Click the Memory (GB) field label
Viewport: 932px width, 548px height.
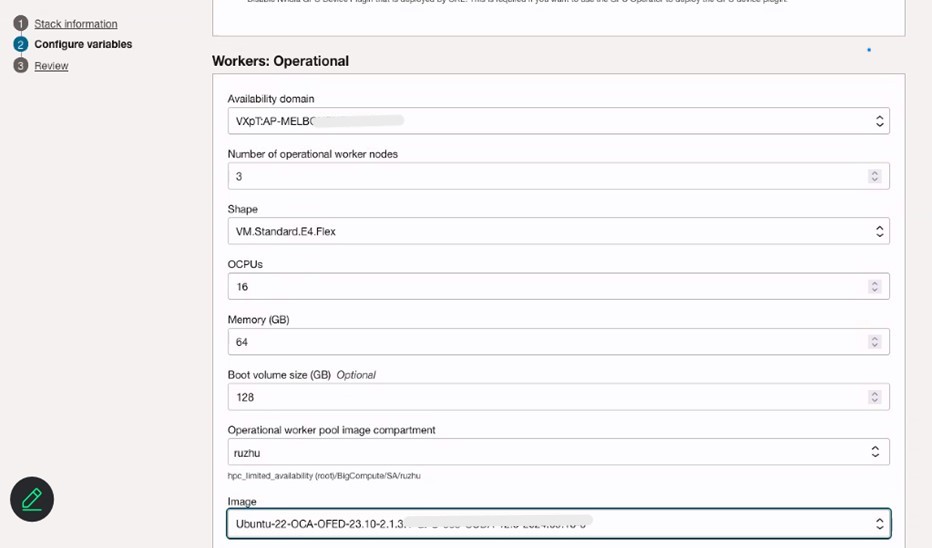point(259,320)
